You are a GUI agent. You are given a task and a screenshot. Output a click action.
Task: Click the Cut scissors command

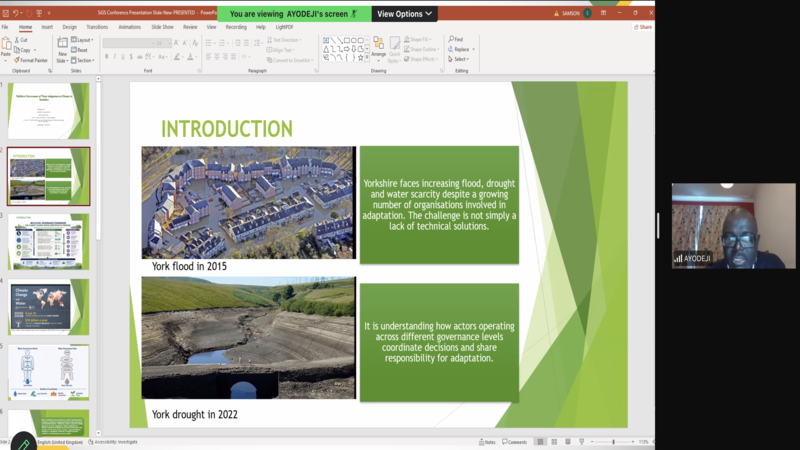tap(21, 40)
